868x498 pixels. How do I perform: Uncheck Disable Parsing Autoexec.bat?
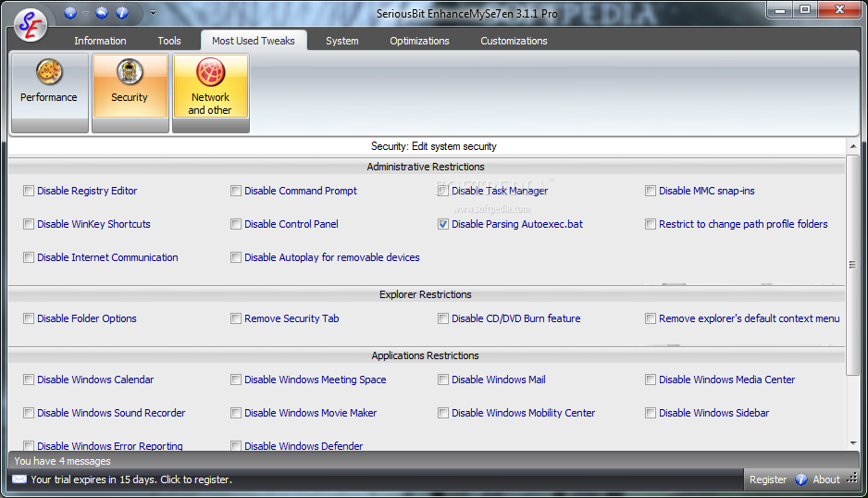point(443,224)
